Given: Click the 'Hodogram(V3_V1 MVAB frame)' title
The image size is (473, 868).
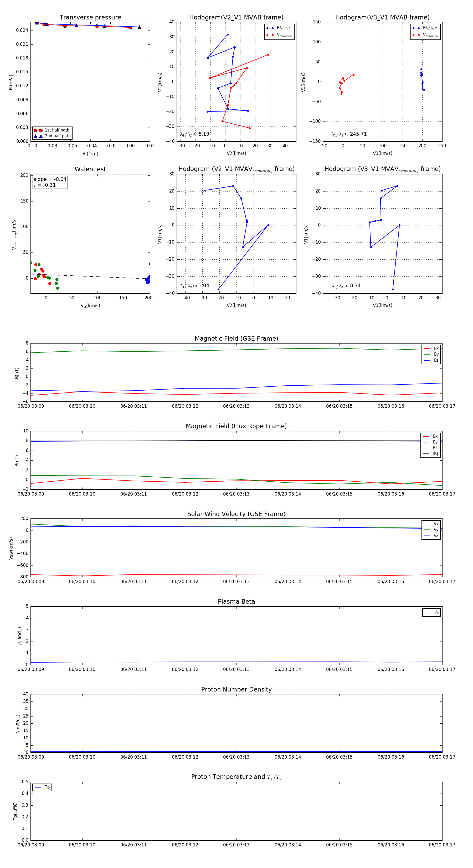Looking at the screenshot, I should (382, 18).
